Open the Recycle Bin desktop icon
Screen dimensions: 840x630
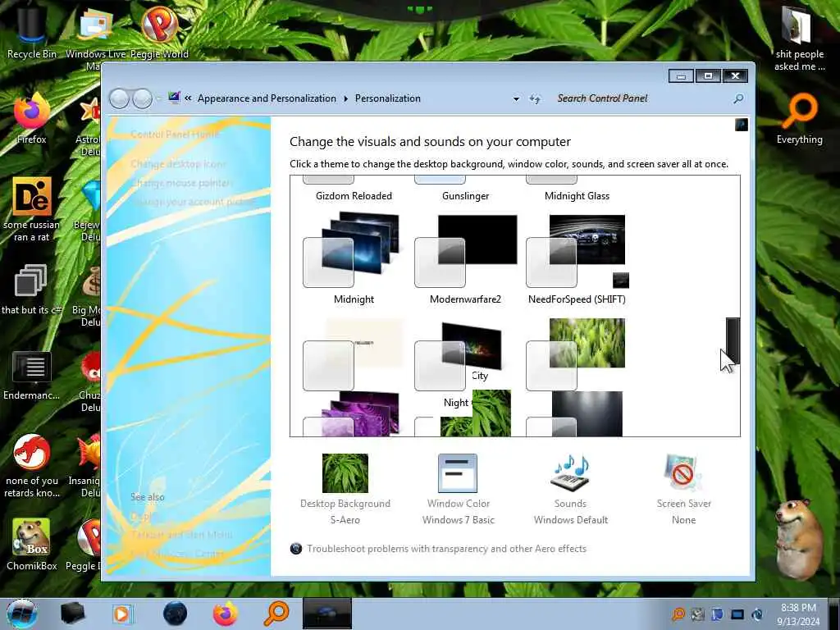point(32,31)
